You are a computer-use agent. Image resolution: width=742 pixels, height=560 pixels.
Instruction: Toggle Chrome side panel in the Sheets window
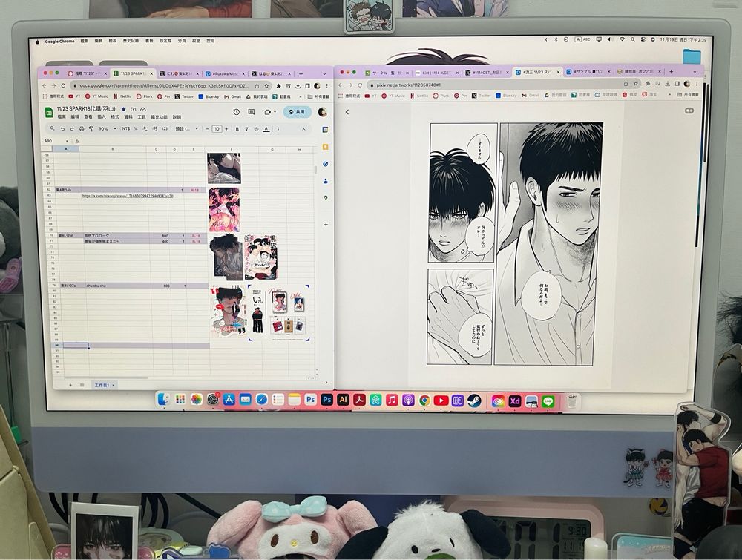pyautogui.click(x=308, y=85)
